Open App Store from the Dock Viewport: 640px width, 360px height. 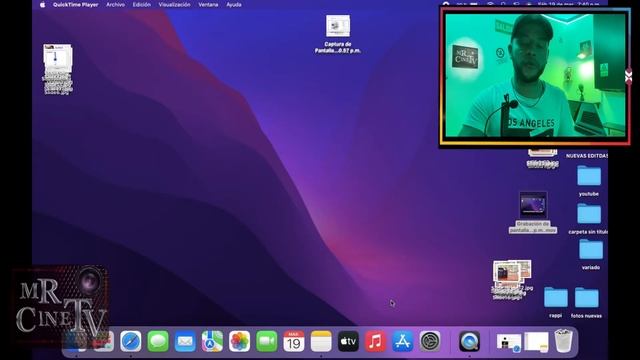402,341
